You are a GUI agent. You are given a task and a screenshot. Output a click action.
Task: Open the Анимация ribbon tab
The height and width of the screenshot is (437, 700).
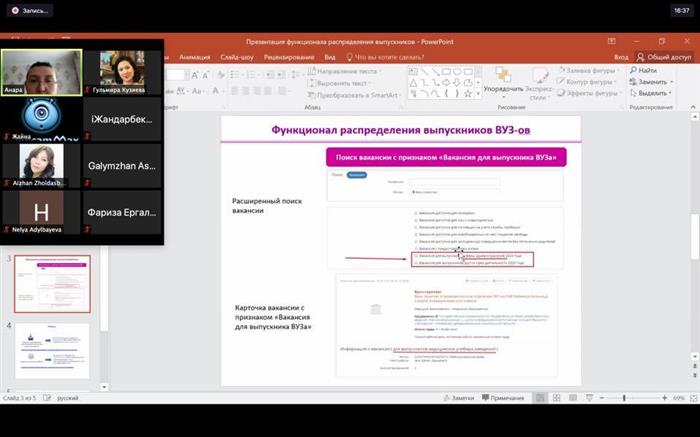[194, 57]
